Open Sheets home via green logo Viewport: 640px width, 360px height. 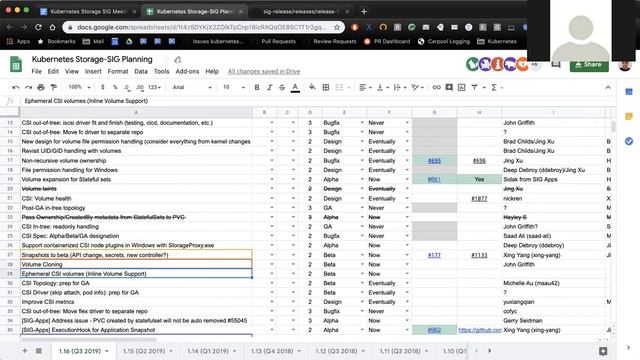point(16,64)
